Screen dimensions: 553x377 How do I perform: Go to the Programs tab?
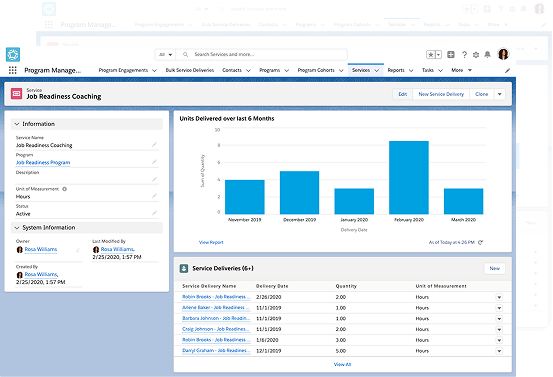(269, 70)
